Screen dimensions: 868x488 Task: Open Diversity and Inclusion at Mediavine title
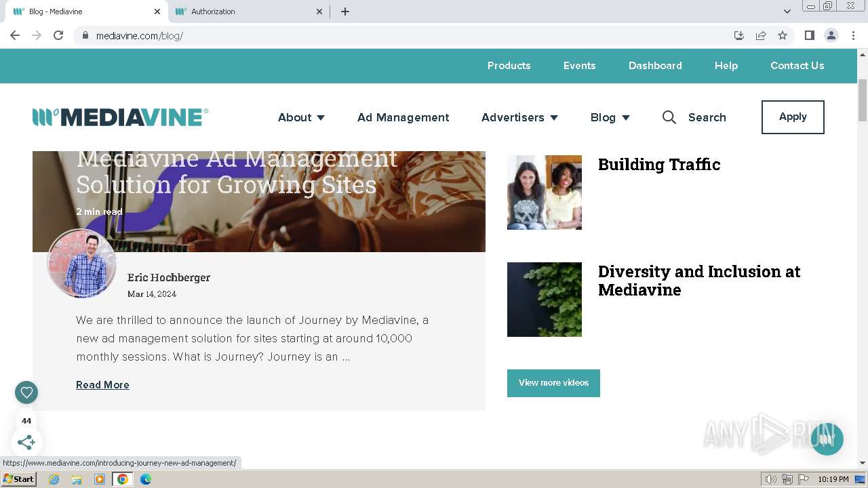coord(699,281)
